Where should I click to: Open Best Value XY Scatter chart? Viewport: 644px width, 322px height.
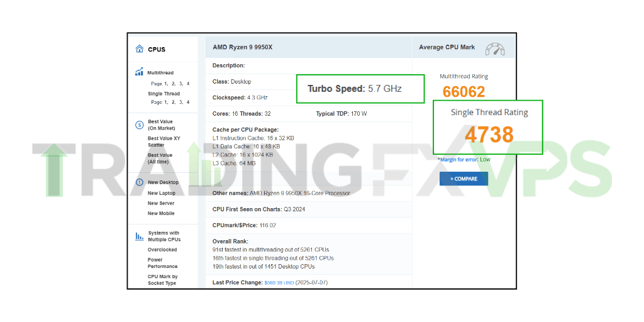(x=164, y=142)
